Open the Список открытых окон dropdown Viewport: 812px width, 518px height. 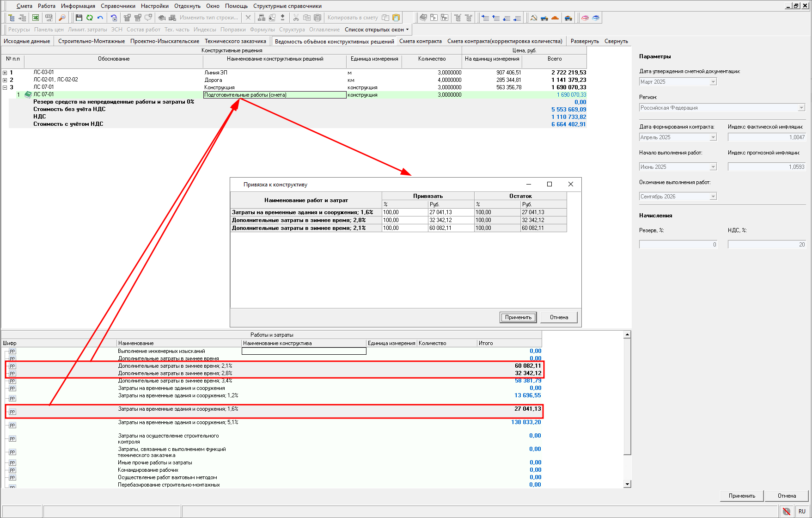point(377,30)
